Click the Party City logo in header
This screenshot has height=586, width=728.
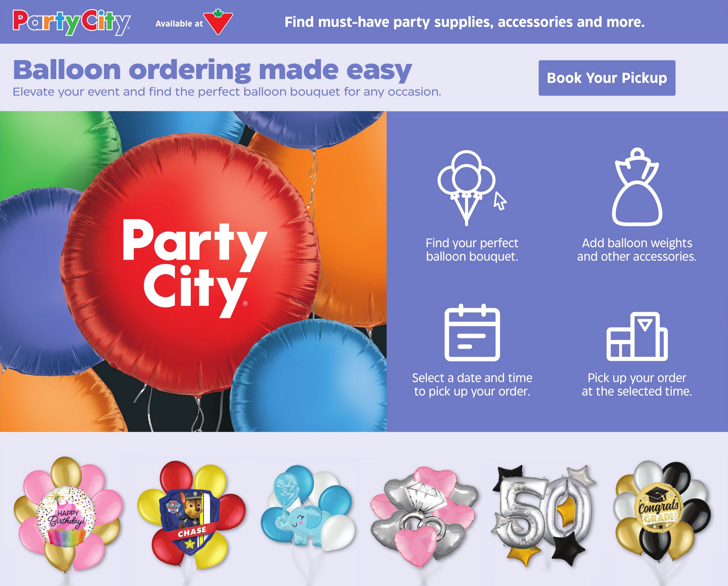[71, 22]
